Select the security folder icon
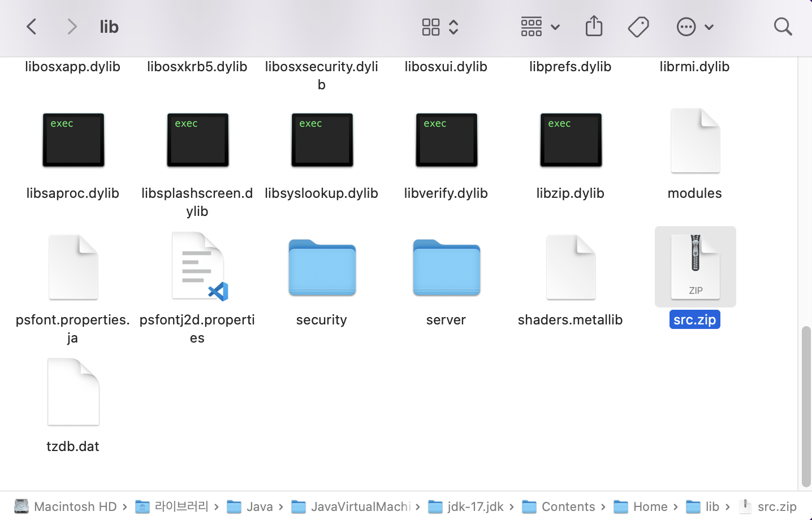The image size is (812, 520). coord(322,267)
